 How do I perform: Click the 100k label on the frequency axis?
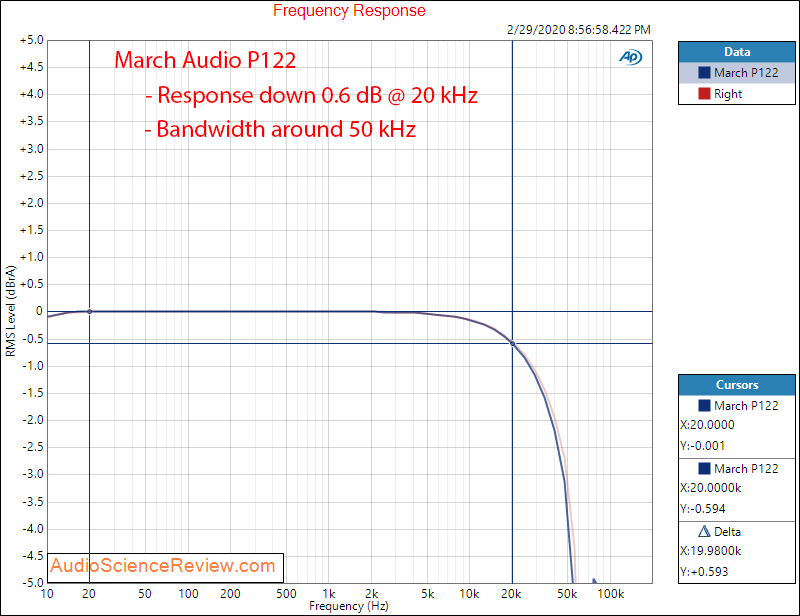611,594
